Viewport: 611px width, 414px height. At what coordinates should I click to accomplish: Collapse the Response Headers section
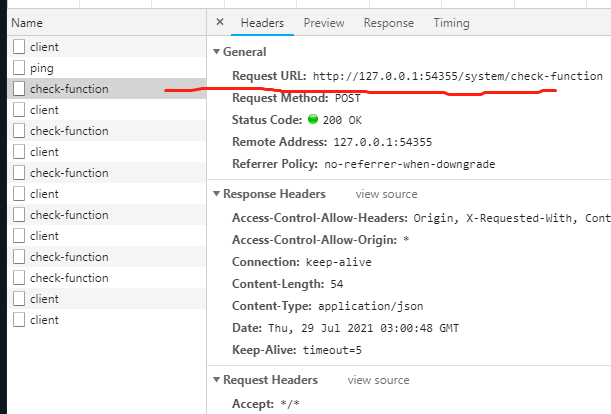[x=216, y=194]
